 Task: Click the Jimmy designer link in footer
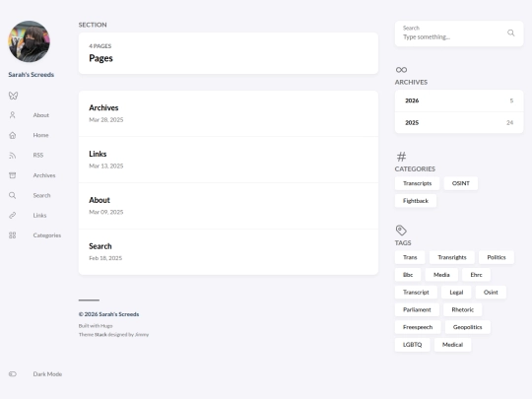142,335
